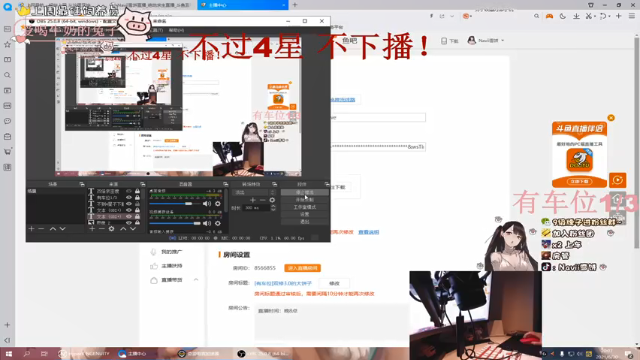The image size is (640, 360).
Task: Move scene up in OBS Scenes panel
Action: [x=53, y=229]
